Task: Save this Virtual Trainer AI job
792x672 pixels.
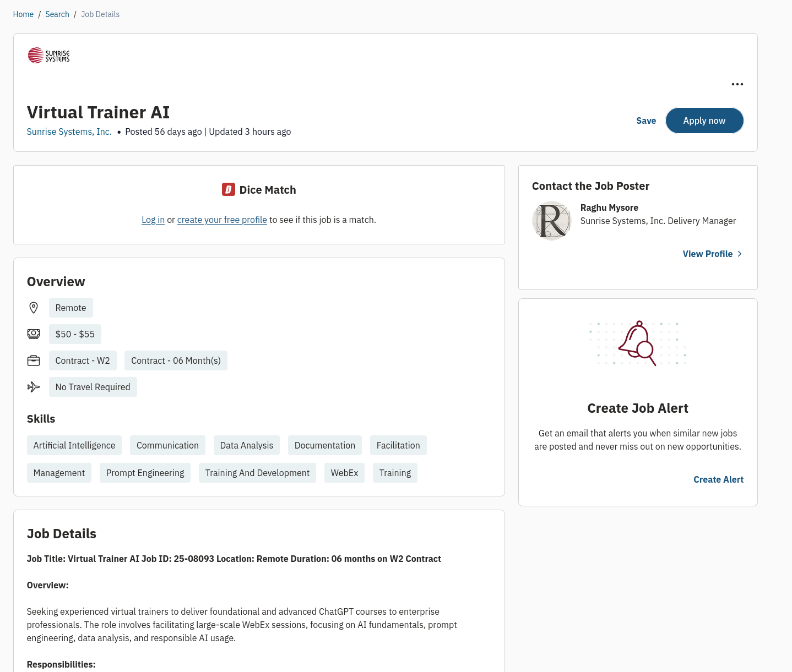Action: click(646, 121)
